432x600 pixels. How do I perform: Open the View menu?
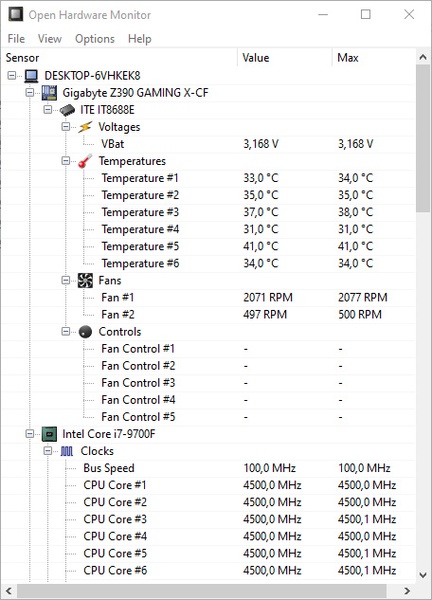coord(50,39)
